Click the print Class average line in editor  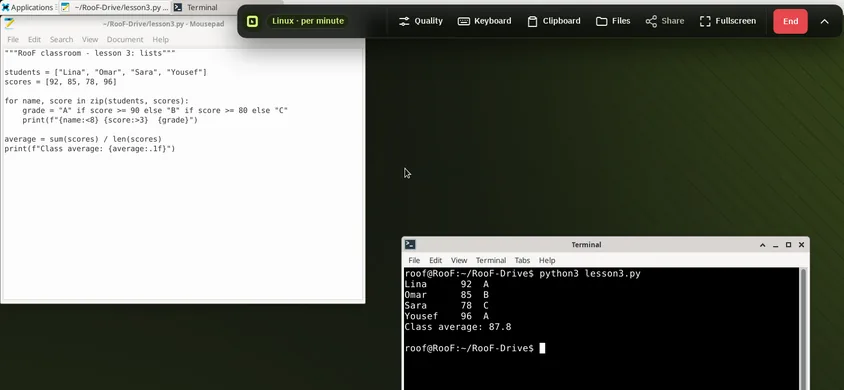coord(90,148)
